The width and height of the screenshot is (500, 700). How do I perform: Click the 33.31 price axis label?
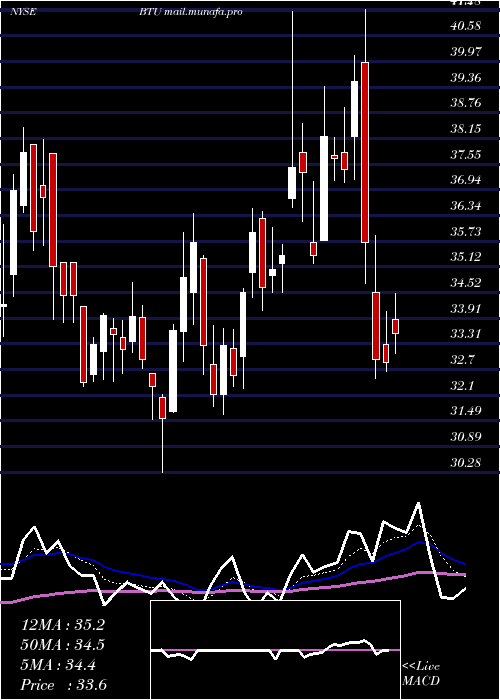(466, 334)
